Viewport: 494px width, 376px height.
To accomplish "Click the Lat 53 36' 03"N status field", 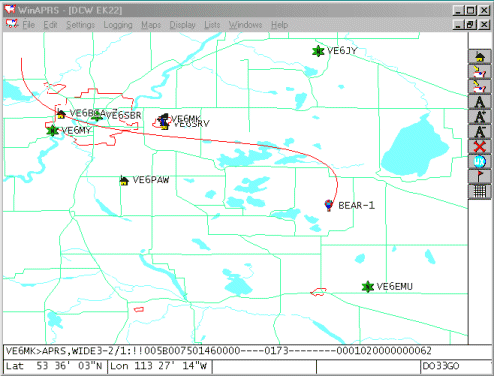I will (x=55, y=366).
